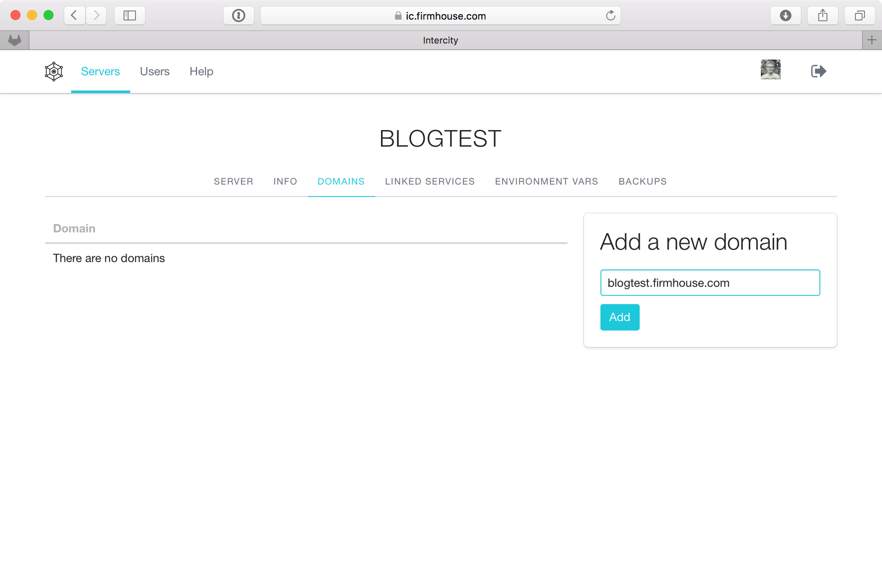Switch to the ENVIRONMENT VARS tab

coord(546,182)
